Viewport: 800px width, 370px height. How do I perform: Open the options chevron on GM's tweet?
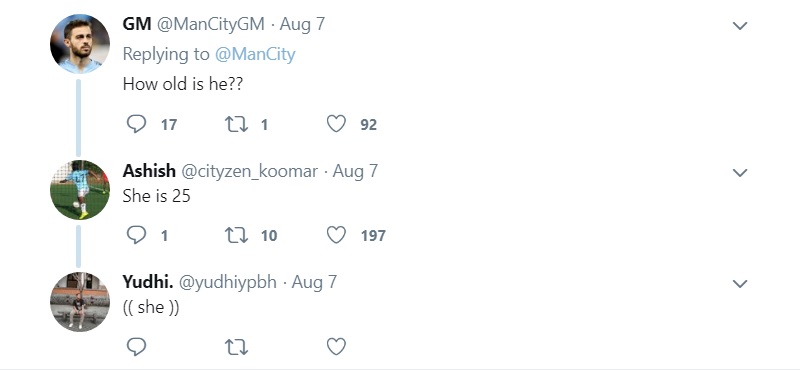[x=740, y=26]
